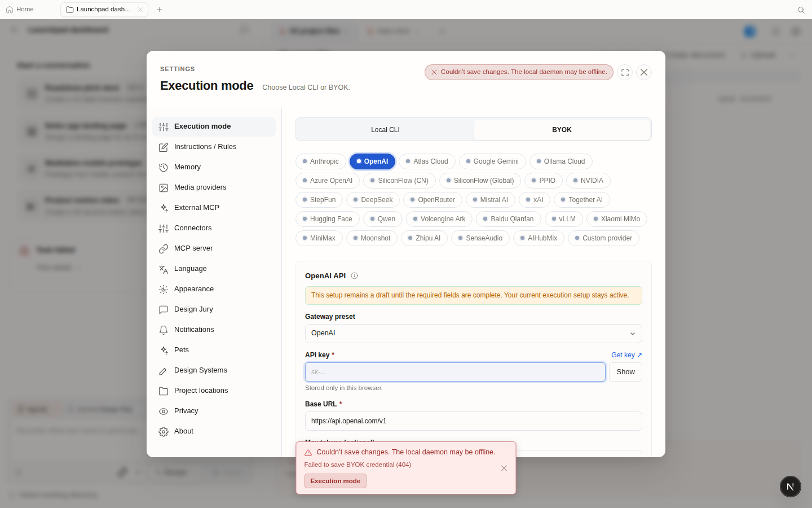Select the Media providers image icon
Viewport: 812px width, 508px height.
click(x=164, y=188)
